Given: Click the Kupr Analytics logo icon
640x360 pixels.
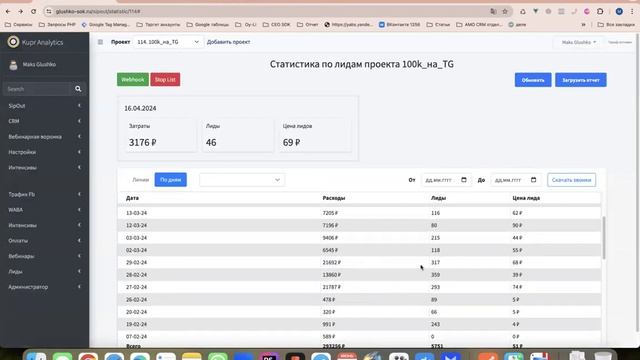Looking at the screenshot, I should (x=13, y=42).
